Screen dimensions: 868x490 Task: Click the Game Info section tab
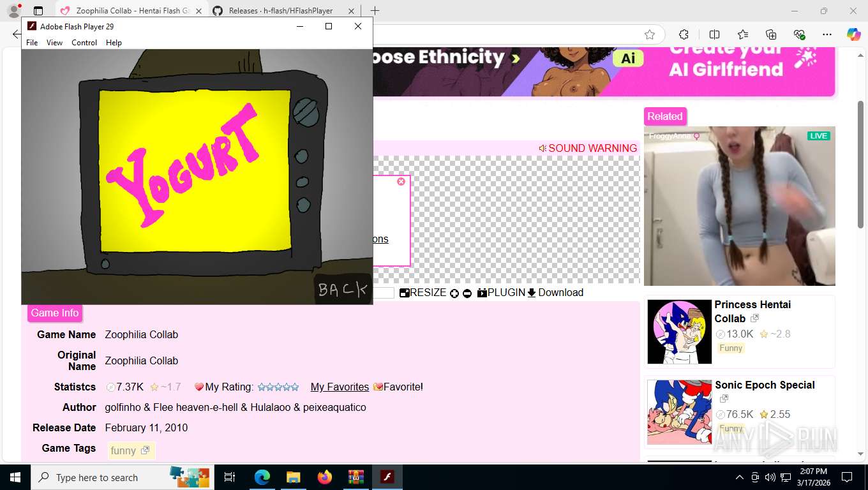click(55, 313)
